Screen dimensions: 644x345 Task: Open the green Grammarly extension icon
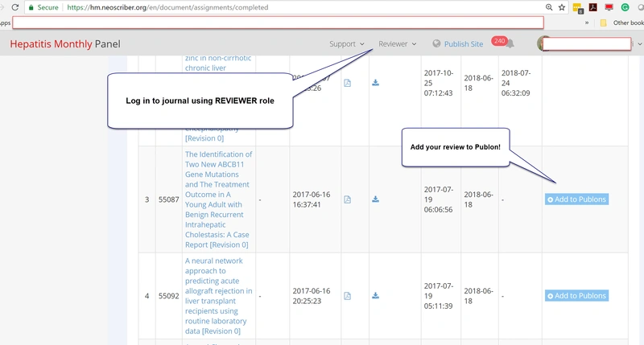(x=625, y=7)
